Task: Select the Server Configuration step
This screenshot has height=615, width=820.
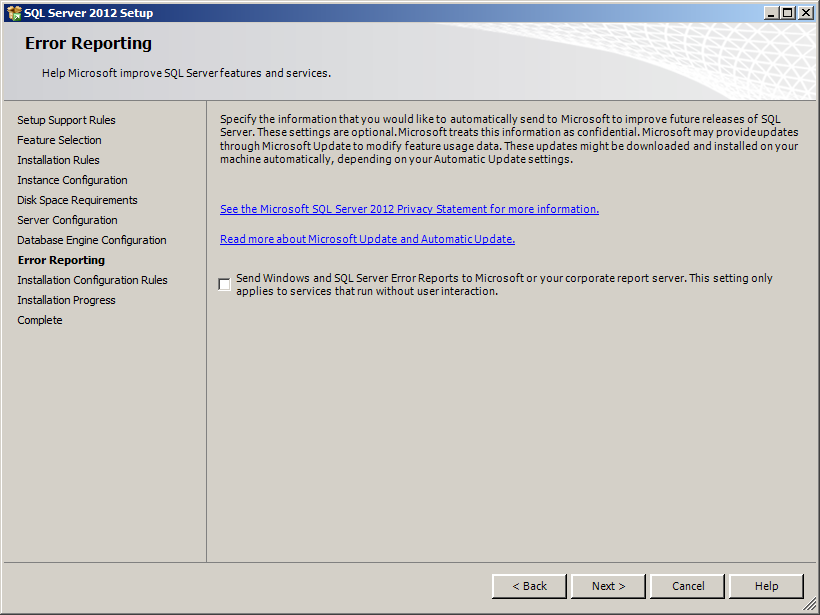Action: click(67, 220)
